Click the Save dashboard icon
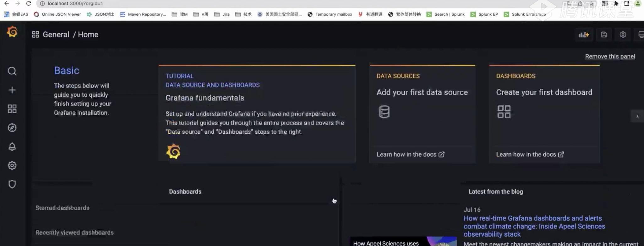644x246 pixels. coord(604,35)
